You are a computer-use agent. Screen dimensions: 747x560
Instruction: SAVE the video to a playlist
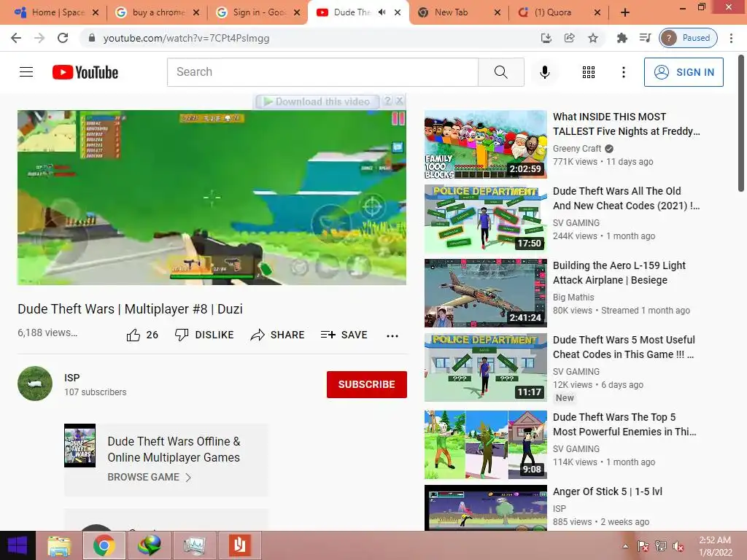[x=344, y=335]
